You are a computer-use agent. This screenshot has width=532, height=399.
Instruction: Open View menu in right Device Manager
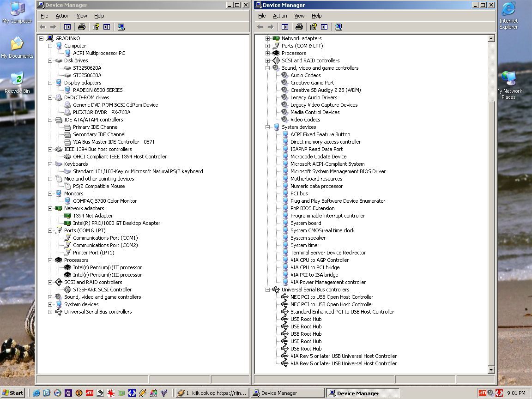click(299, 16)
